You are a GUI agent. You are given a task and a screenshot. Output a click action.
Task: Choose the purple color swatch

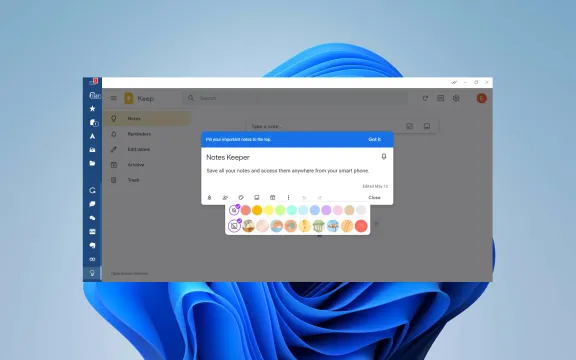[326, 210]
